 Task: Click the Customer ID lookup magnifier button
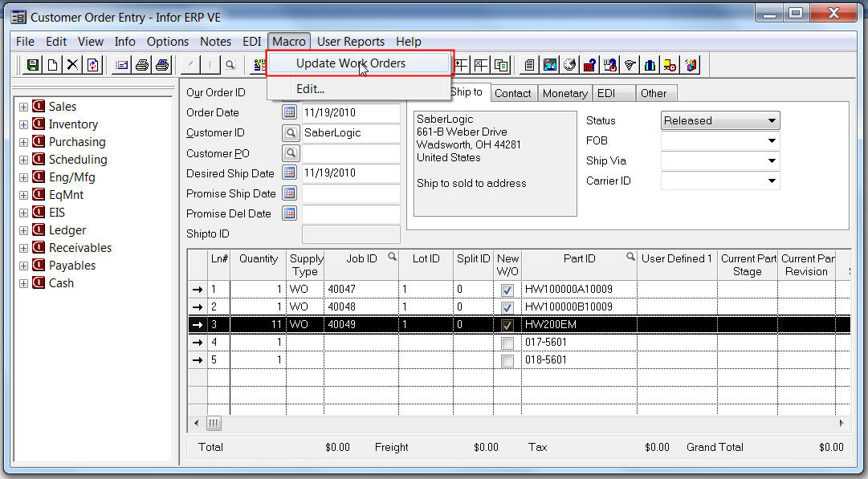[x=290, y=132]
